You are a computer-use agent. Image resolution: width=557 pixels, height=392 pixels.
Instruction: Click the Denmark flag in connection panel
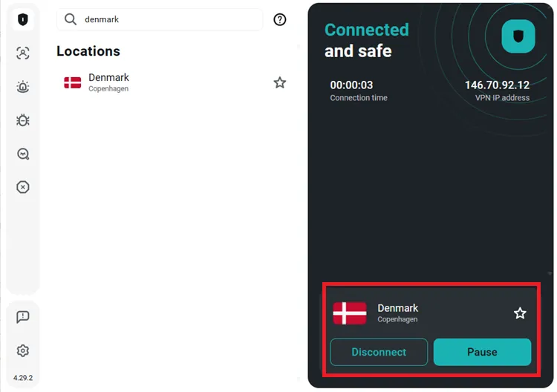[350, 313]
